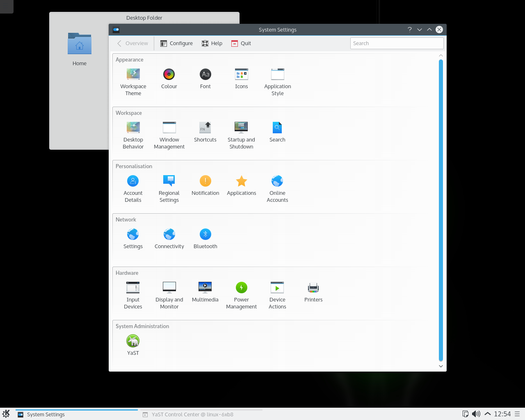The height and width of the screenshot is (420, 525).
Task: Open Account Details
Action: [x=133, y=189]
